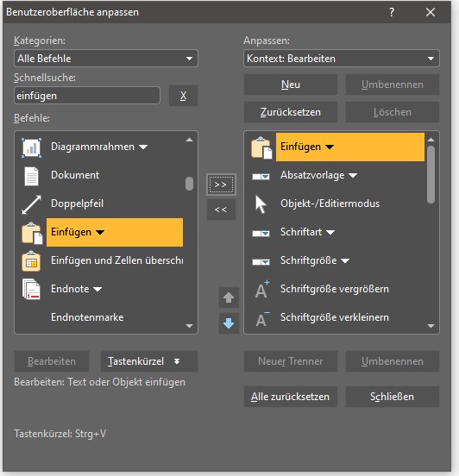This screenshot has height=476, width=459.
Task: Click the Dokument page icon
Action: tap(31, 176)
